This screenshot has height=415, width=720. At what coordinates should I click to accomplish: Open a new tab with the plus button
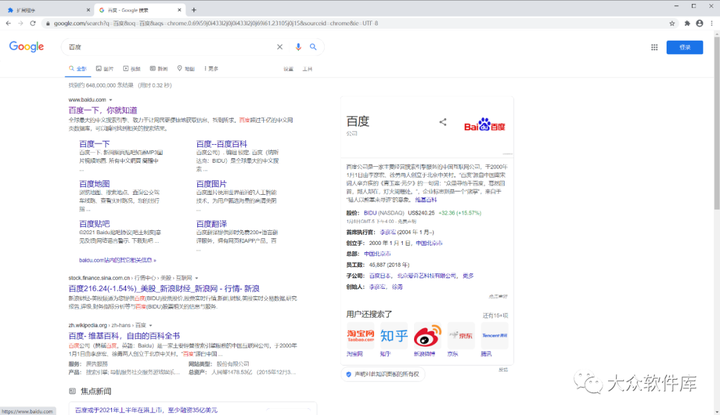[x=194, y=10]
